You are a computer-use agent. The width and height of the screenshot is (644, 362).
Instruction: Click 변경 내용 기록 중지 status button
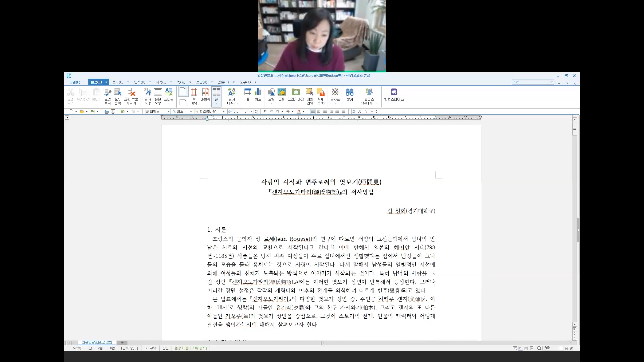[x=191, y=348]
